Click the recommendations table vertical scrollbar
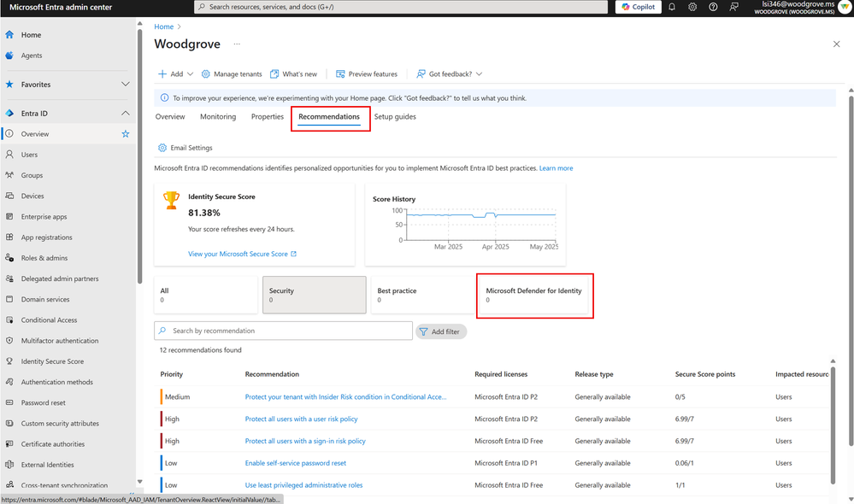The height and width of the screenshot is (504, 854). [x=833, y=425]
